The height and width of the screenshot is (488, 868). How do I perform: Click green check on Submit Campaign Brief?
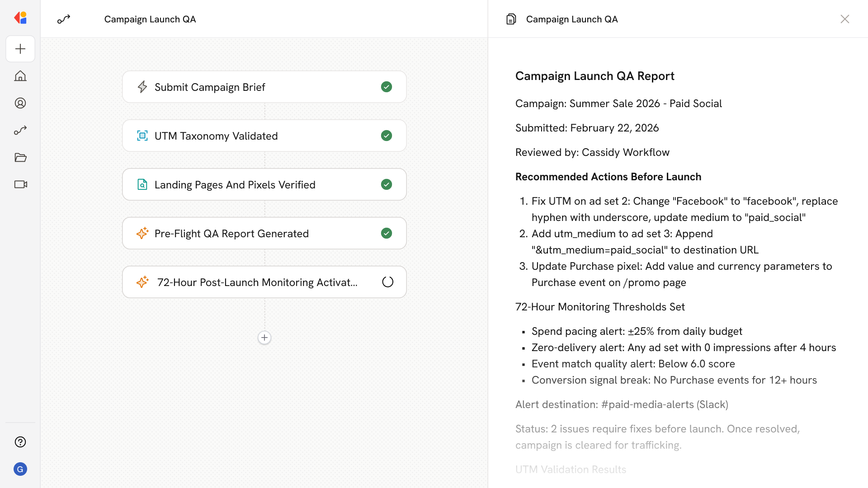coord(387,87)
